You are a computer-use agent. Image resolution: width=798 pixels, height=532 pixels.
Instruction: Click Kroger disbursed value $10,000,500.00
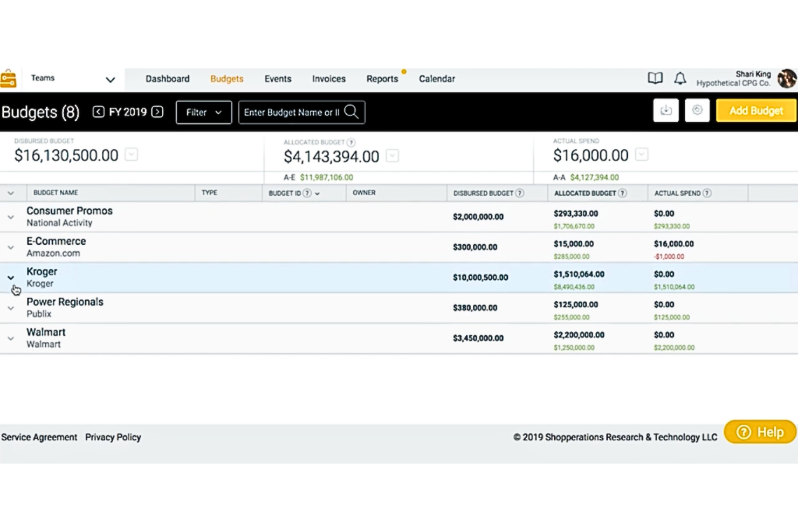click(480, 278)
